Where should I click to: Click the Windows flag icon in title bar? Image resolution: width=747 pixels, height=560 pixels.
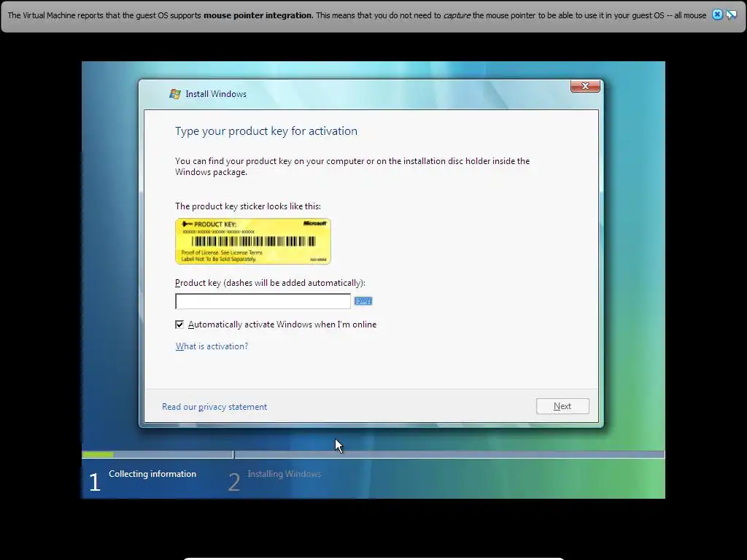pos(175,94)
